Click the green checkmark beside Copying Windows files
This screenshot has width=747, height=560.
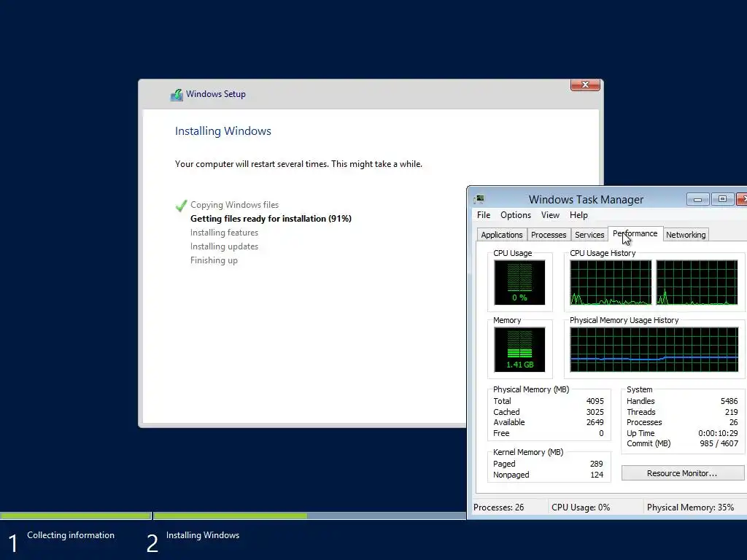coord(181,206)
